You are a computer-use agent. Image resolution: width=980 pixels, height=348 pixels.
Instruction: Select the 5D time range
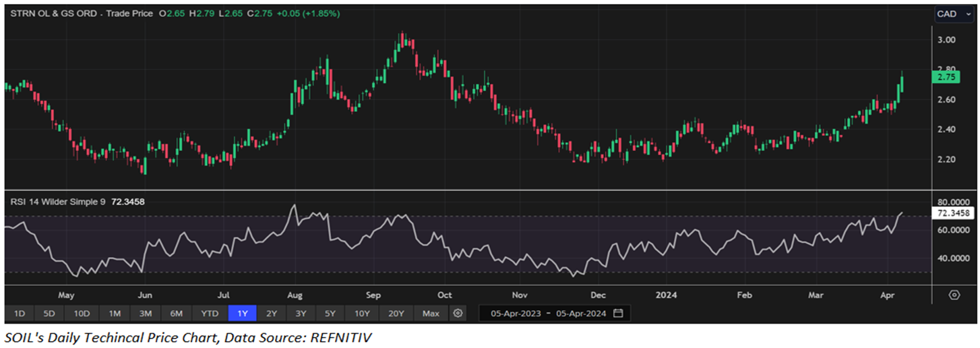[x=50, y=313]
